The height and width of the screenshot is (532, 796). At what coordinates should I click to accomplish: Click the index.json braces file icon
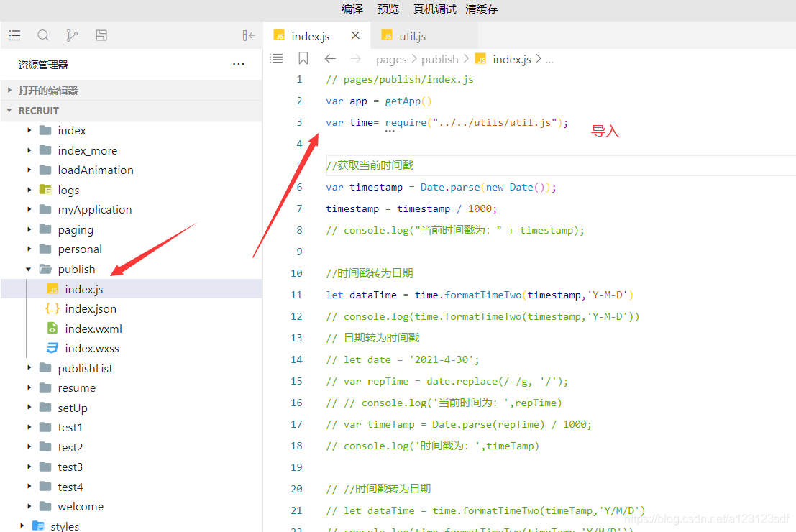click(52, 308)
